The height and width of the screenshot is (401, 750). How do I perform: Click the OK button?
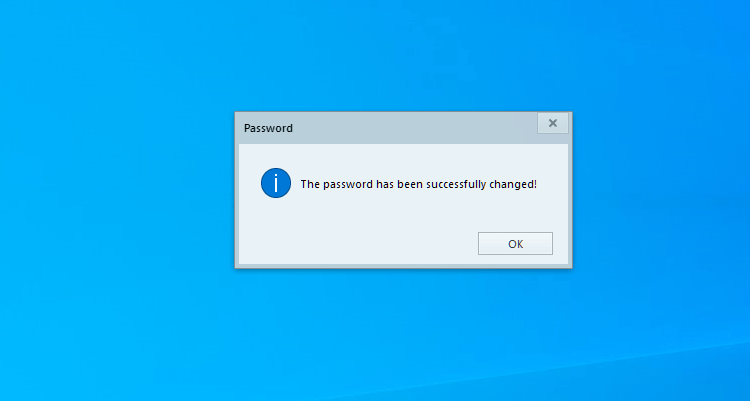coord(515,244)
